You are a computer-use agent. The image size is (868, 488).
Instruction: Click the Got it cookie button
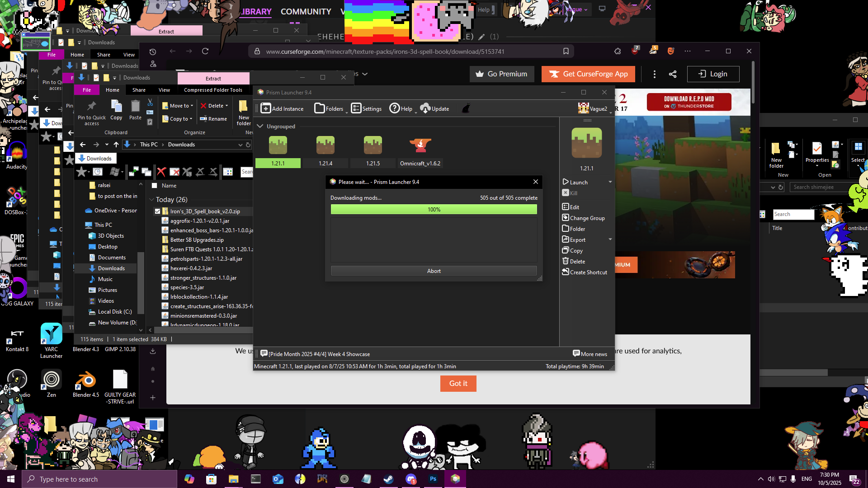(x=458, y=383)
